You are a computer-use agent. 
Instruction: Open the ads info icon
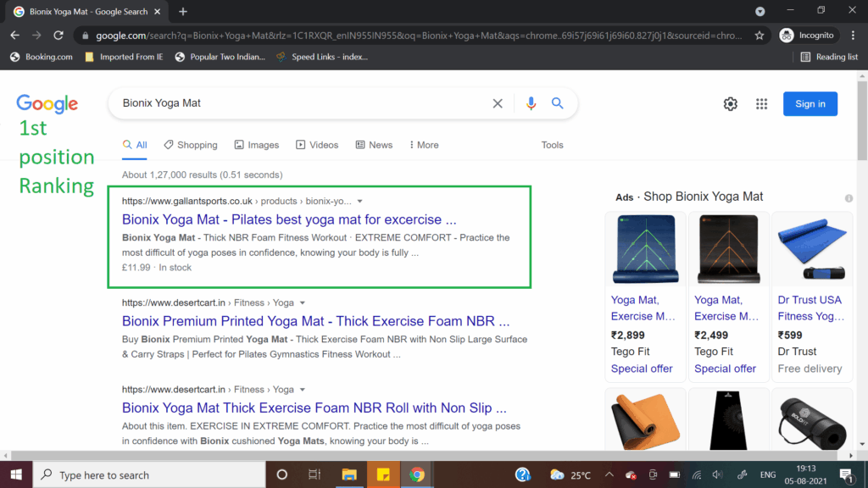[x=849, y=198]
